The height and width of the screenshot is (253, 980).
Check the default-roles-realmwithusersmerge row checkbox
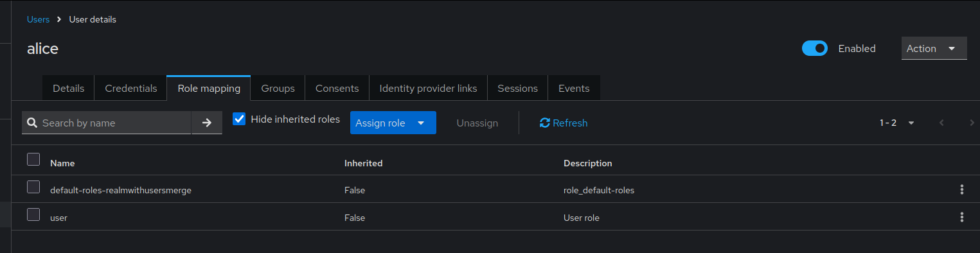33,187
